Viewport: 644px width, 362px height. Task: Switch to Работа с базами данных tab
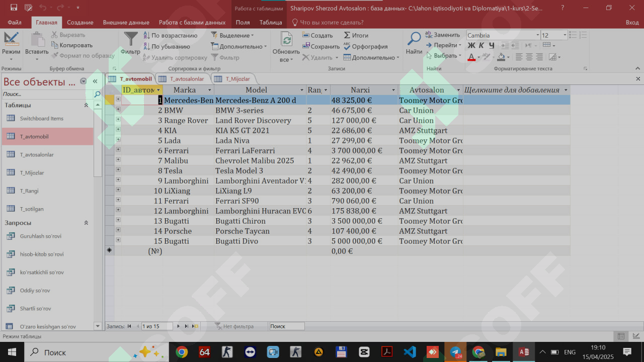click(x=192, y=23)
